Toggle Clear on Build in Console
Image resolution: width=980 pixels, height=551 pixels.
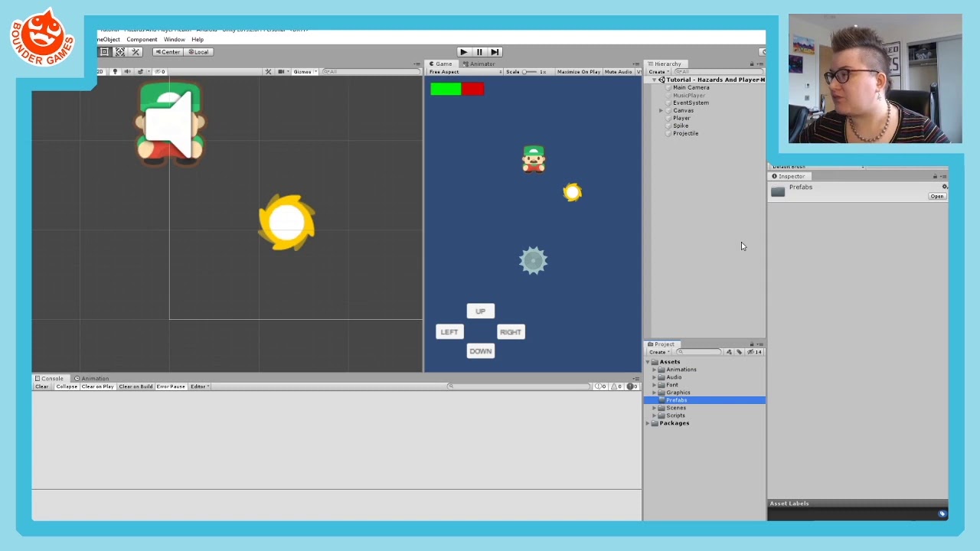(136, 386)
